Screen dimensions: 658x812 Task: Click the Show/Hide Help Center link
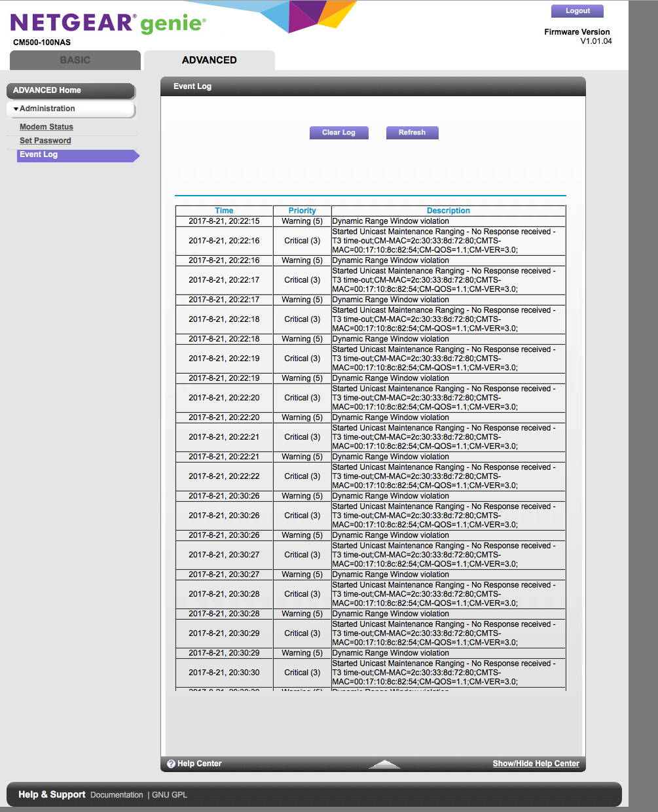[536, 764]
